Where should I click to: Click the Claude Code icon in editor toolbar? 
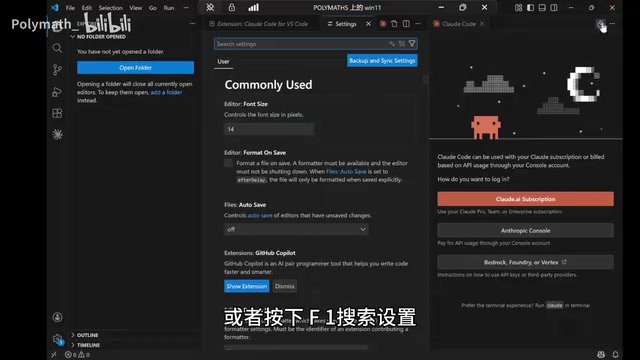[383, 24]
